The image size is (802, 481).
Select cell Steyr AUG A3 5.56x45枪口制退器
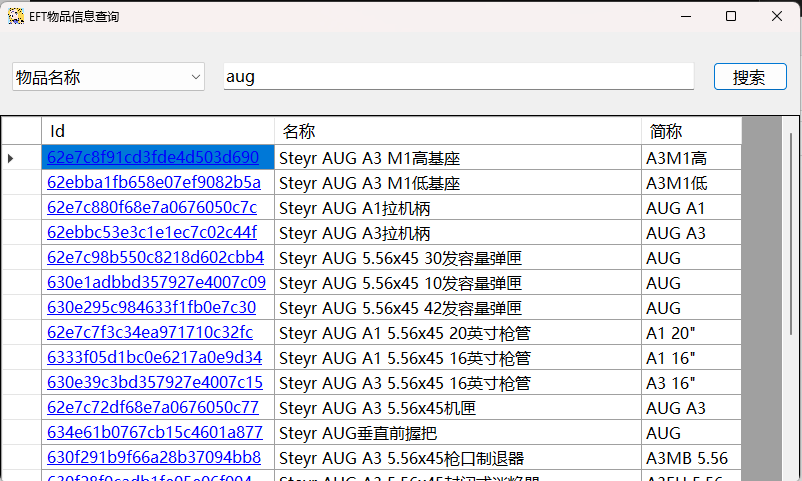click(x=458, y=458)
